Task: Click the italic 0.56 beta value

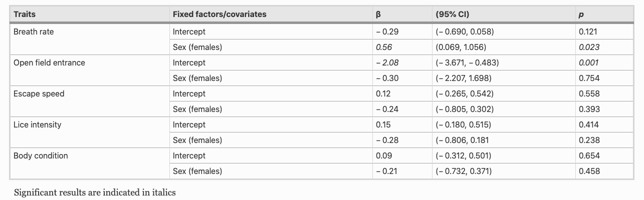Action: (x=384, y=47)
